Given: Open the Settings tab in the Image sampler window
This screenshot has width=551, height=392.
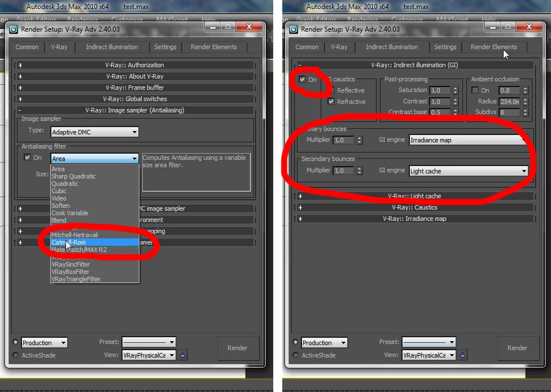Looking at the screenshot, I should [165, 47].
